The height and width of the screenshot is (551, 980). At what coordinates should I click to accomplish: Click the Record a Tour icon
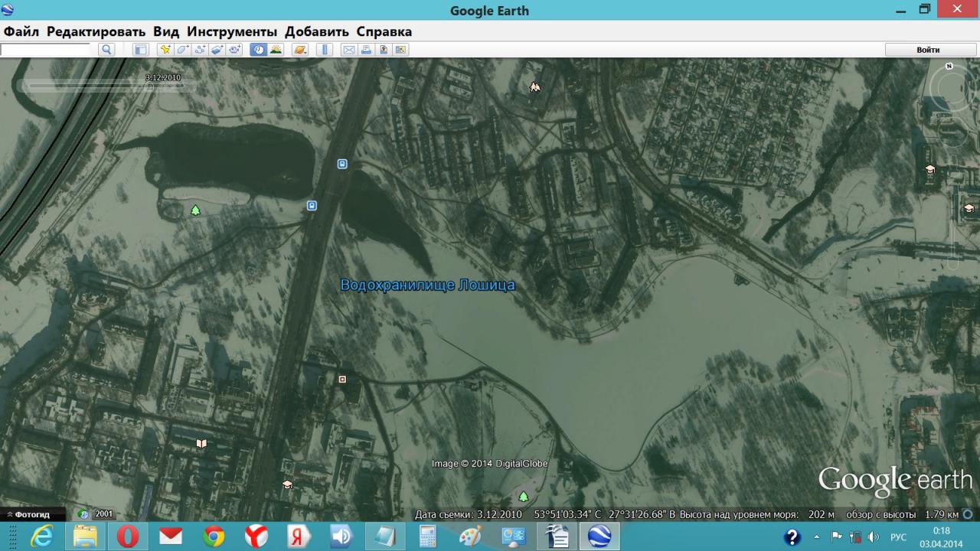pyautogui.click(x=235, y=50)
